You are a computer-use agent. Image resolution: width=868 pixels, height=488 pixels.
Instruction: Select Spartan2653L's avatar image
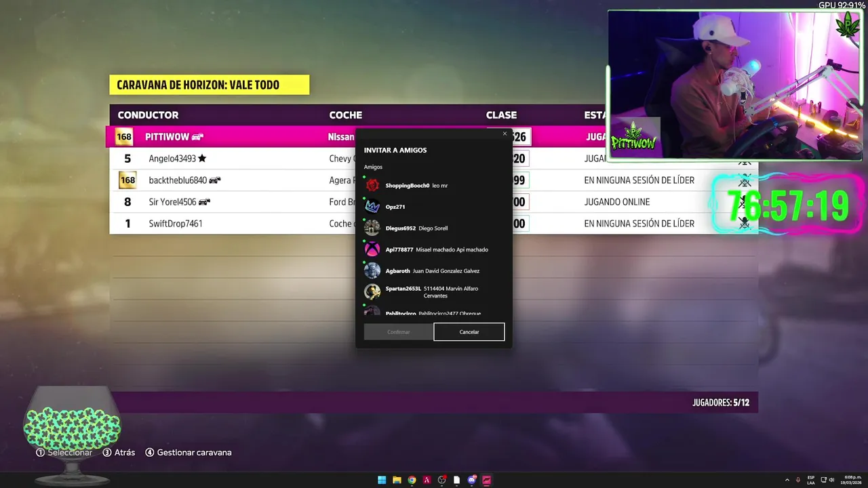(x=372, y=292)
